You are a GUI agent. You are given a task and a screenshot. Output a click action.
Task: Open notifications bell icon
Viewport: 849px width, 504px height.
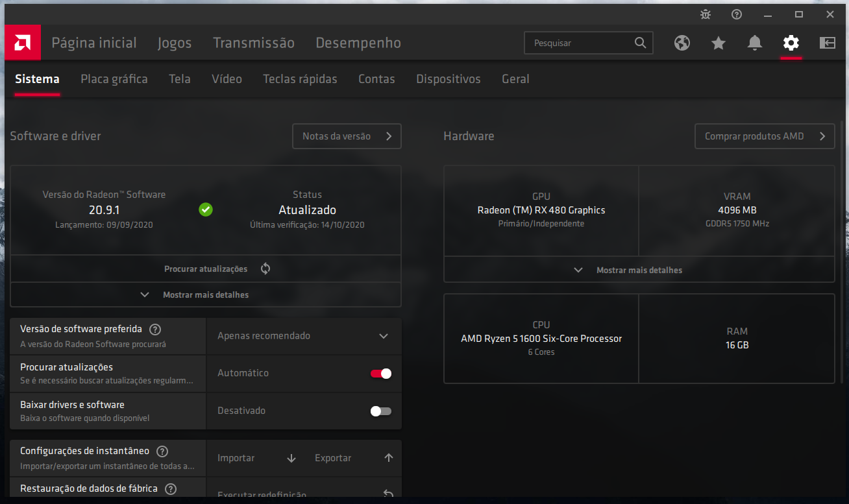pos(754,43)
